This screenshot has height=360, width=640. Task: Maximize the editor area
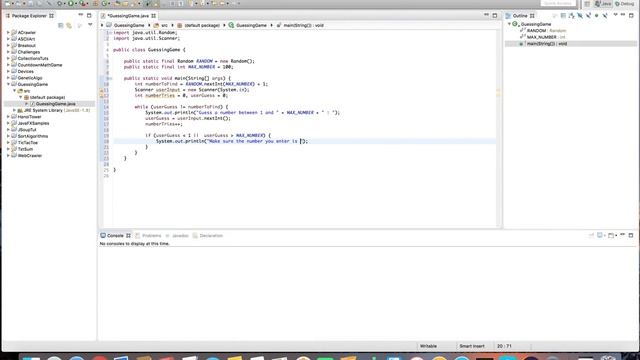click(x=495, y=16)
